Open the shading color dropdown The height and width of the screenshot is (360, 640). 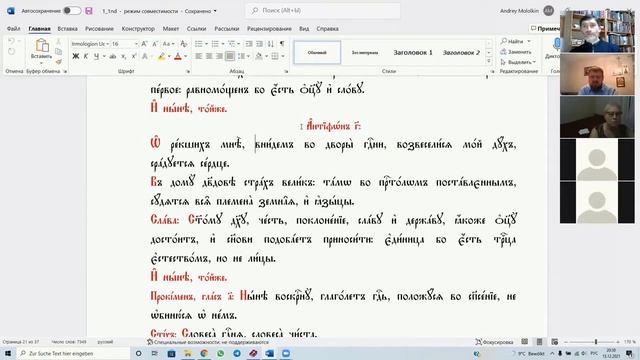tap(266, 56)
